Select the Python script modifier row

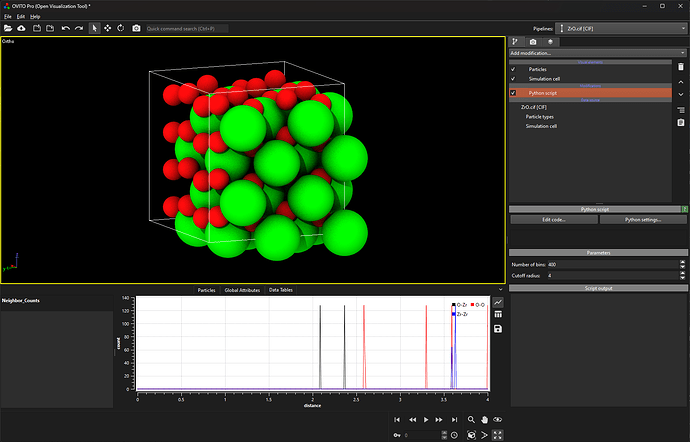tap(590, 93)
